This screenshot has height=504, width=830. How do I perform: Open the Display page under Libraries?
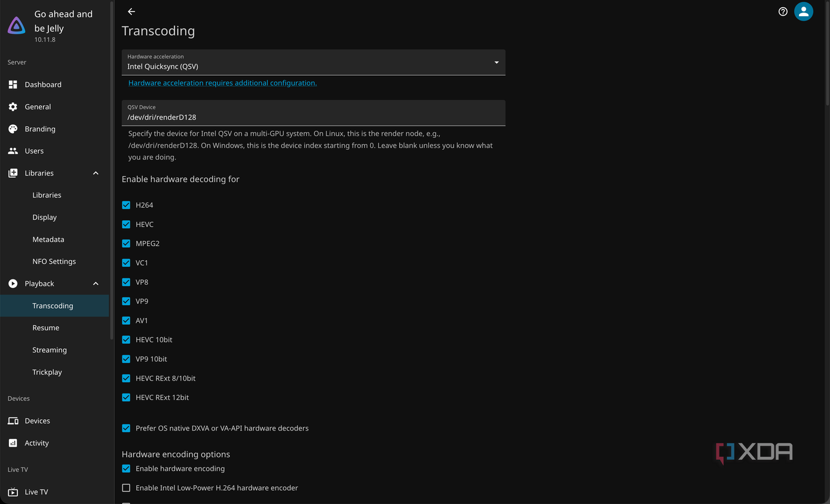tap(54, 217)
